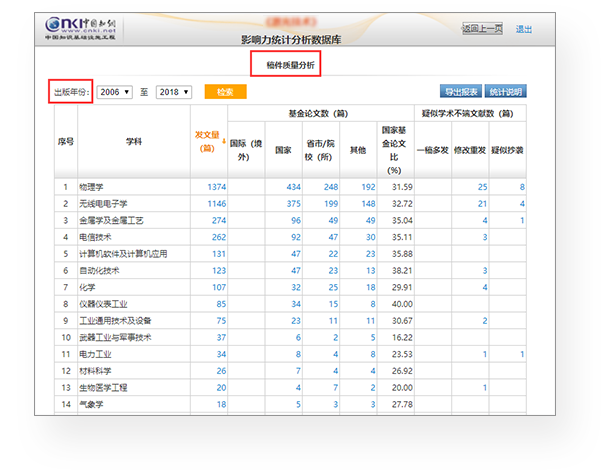Click the 退出 logout link
The width and height of the screenshot is (608, 474).
(x=523, y=29)
